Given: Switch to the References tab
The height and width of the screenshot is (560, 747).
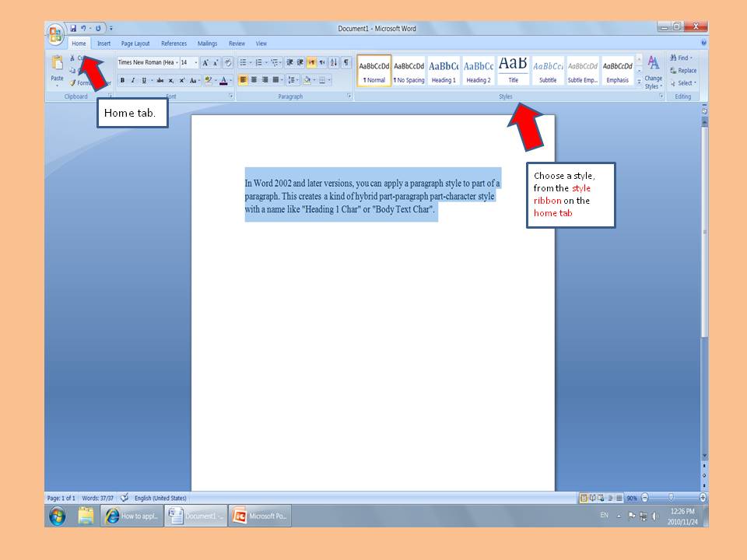Looking at the screenshot, I should coord(174,44).
